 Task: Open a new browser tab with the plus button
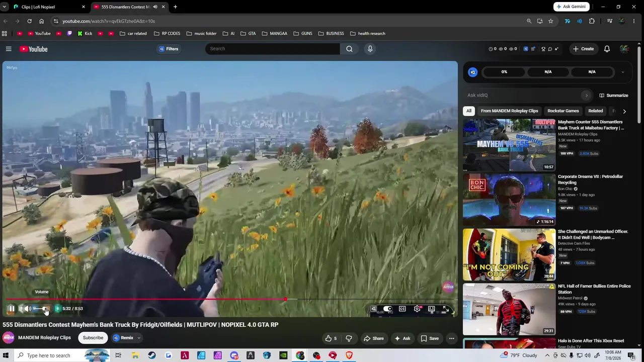pyautogui.click(x=175, y=7)
